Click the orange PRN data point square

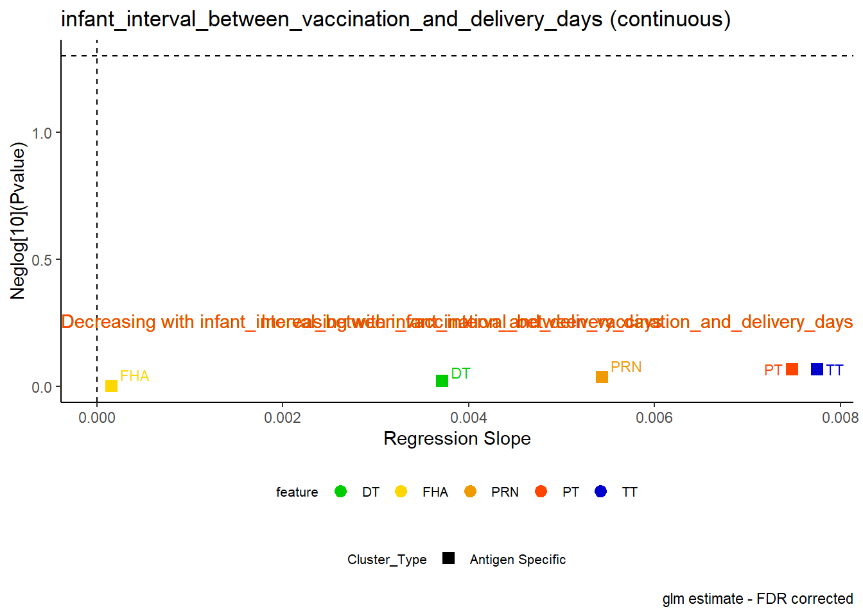coord(602,377)
